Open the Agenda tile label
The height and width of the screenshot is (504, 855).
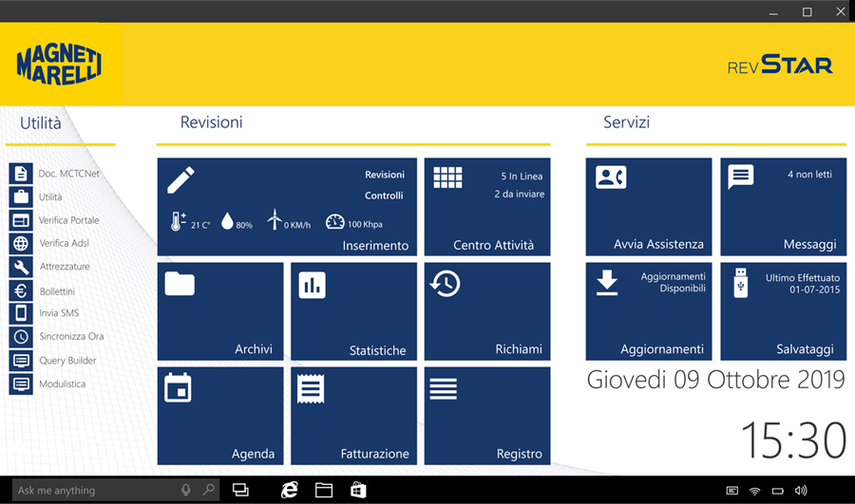coord(253,454)
